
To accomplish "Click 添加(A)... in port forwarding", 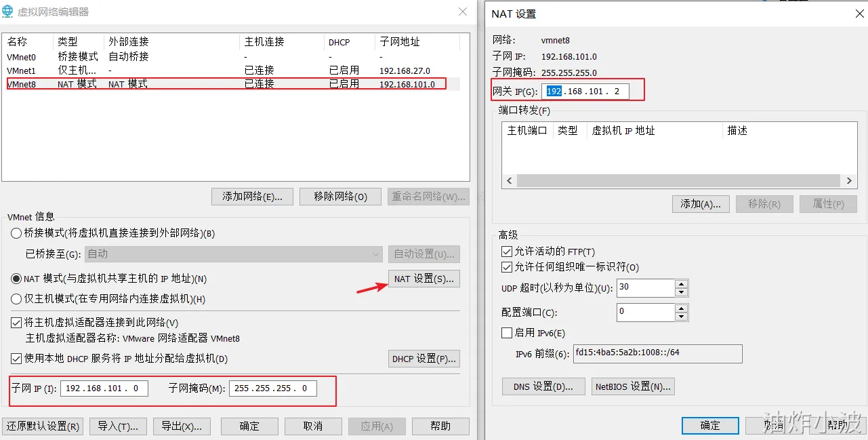I will (701, 204).
